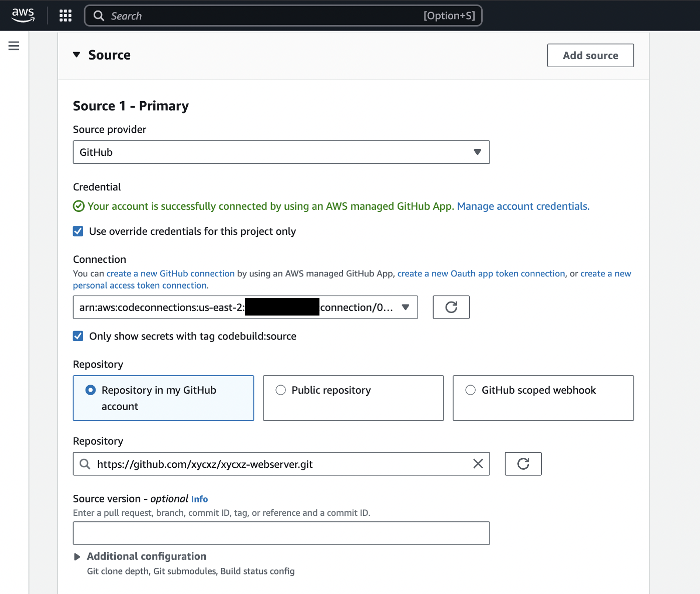Click the search icon in top bar

tap(99, 16)
